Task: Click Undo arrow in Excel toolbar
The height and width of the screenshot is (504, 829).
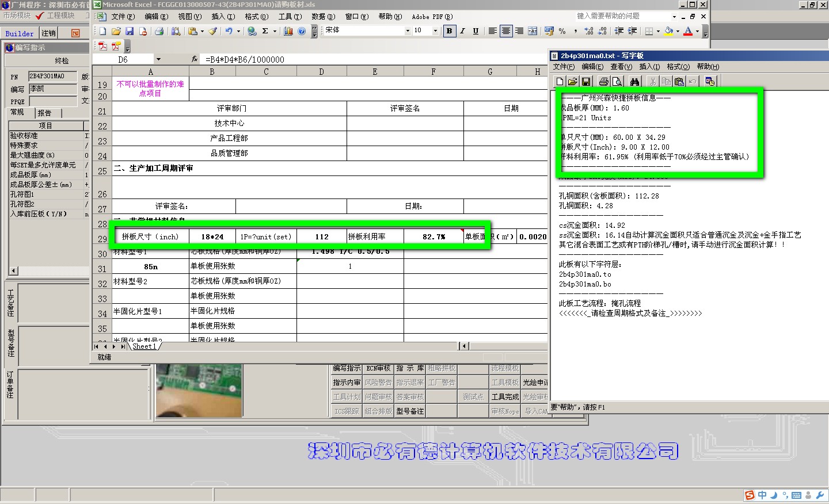Action: point(229,31)
